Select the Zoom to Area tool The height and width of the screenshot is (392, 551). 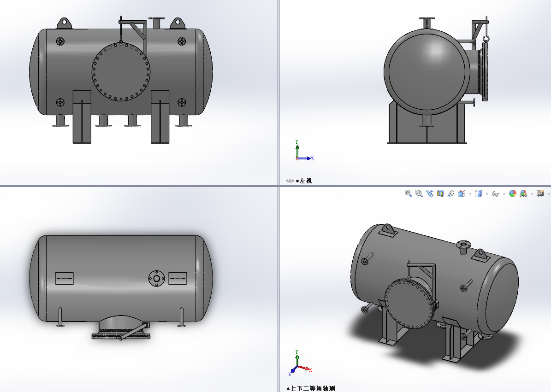[x=419, y=193]
